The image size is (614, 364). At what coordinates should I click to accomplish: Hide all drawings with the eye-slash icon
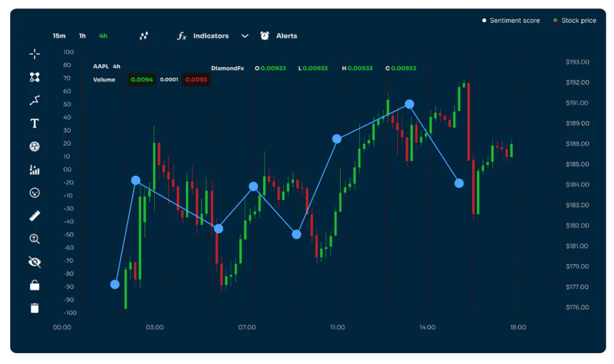[35, 261]
